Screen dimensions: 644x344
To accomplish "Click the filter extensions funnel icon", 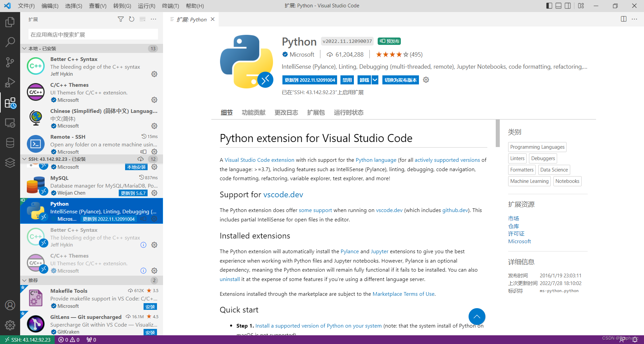I will coord(121,19).
